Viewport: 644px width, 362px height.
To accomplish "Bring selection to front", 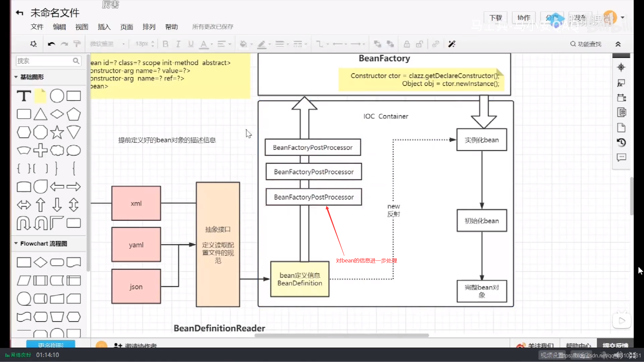I will point(378,44).
